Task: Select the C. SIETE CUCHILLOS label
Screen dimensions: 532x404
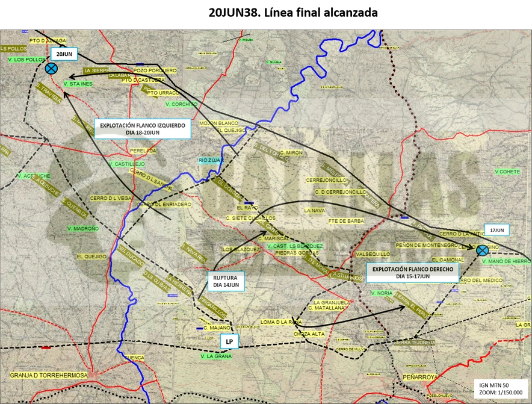Action: (251, 218)
